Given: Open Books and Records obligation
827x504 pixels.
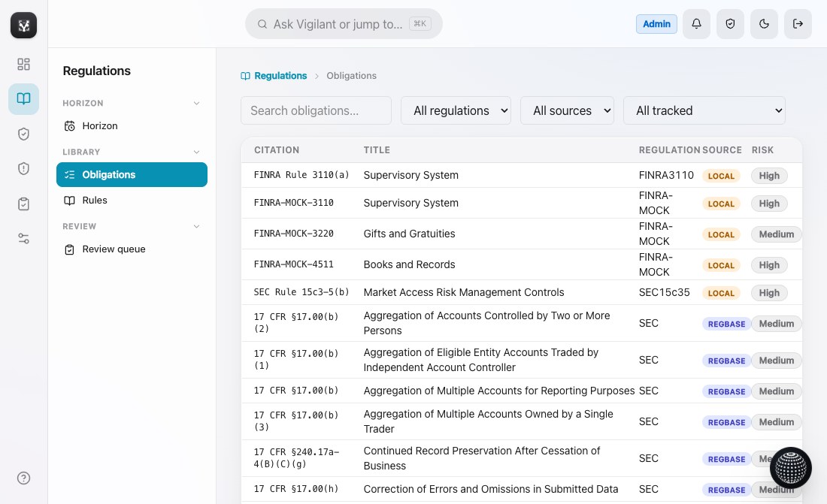Looking at the screenshot, I should pyautogui.click(x=409, y=264).
